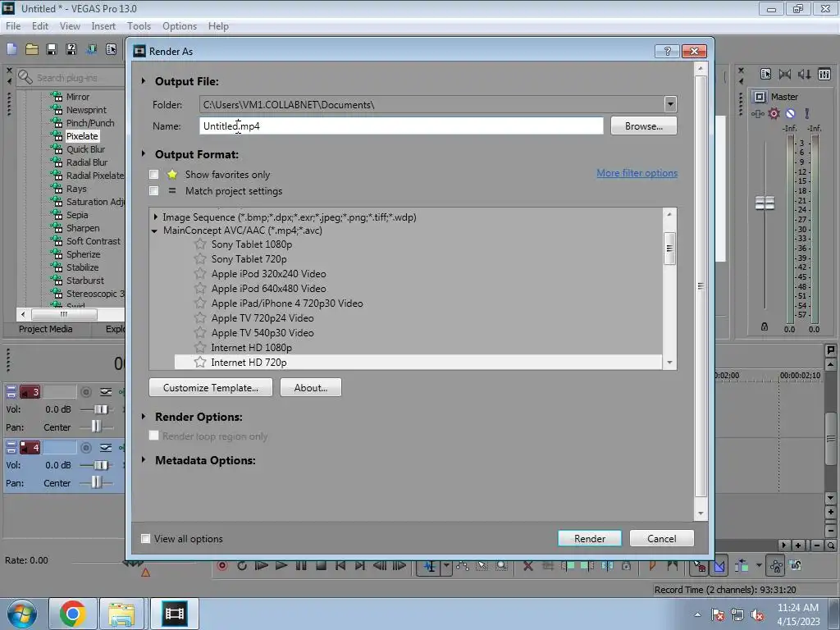Collapse the MainConcept AVC/AAC format group
The image size is (840, 630).
pos(155,231)
